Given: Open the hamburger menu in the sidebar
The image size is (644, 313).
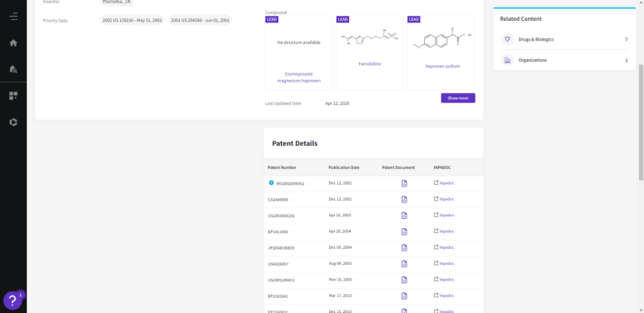Looking at the screenshot, I should click(13, 17).
